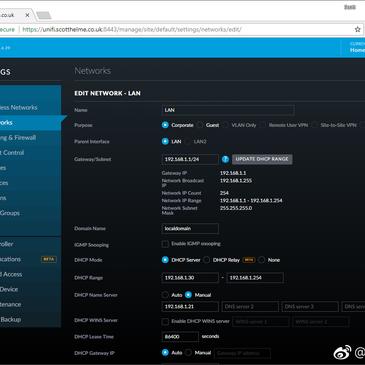Open Auto Backup in the sidebar
Screen dimensions: 365x365
(x=30, y=319)
